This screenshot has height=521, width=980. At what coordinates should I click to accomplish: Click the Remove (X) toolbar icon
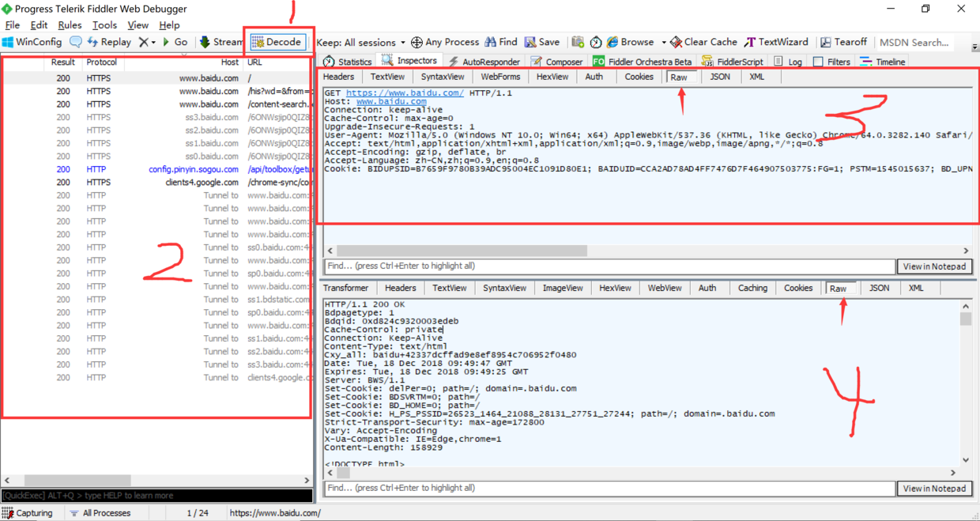click(142, 42)
